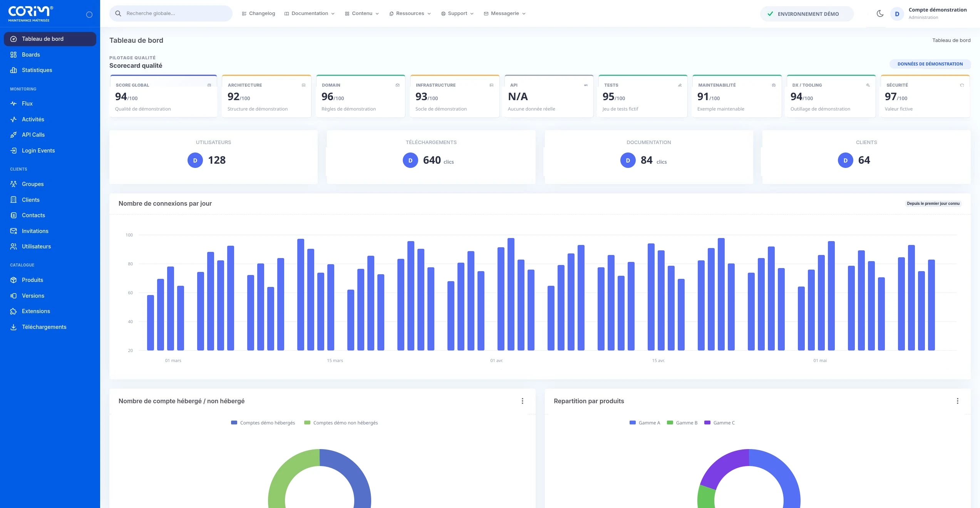Click the Gamme C purple legend swatch
The image size is (980, 508).
pyautogui.click(x=707, y=422)
